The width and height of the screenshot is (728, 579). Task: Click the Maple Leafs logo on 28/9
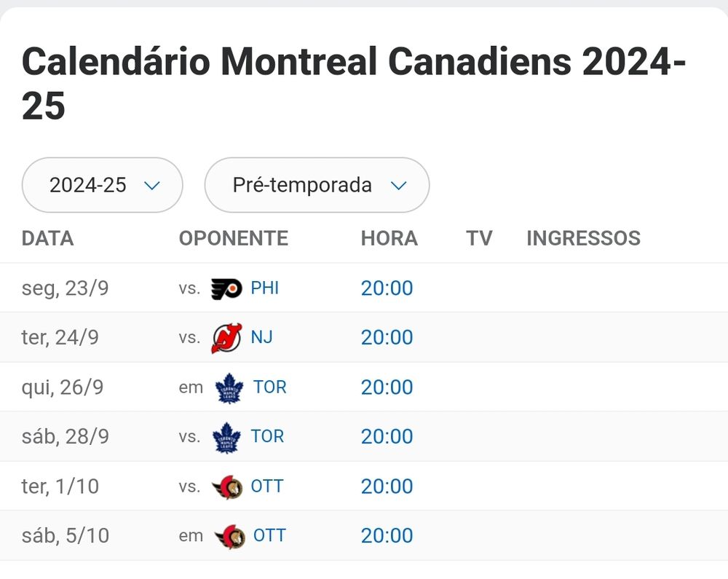tap(226, 438)
